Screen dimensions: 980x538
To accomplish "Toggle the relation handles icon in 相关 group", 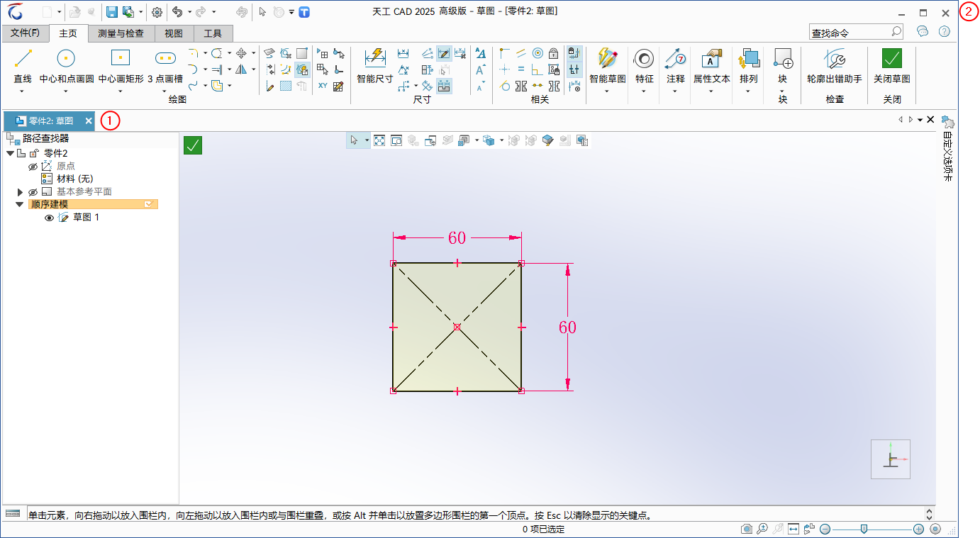I will tap(574, 69).
